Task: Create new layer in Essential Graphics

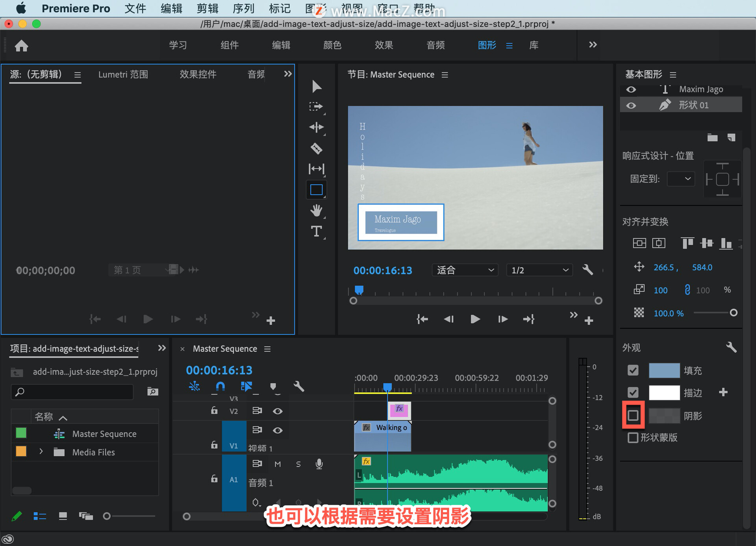Action: 732,137
